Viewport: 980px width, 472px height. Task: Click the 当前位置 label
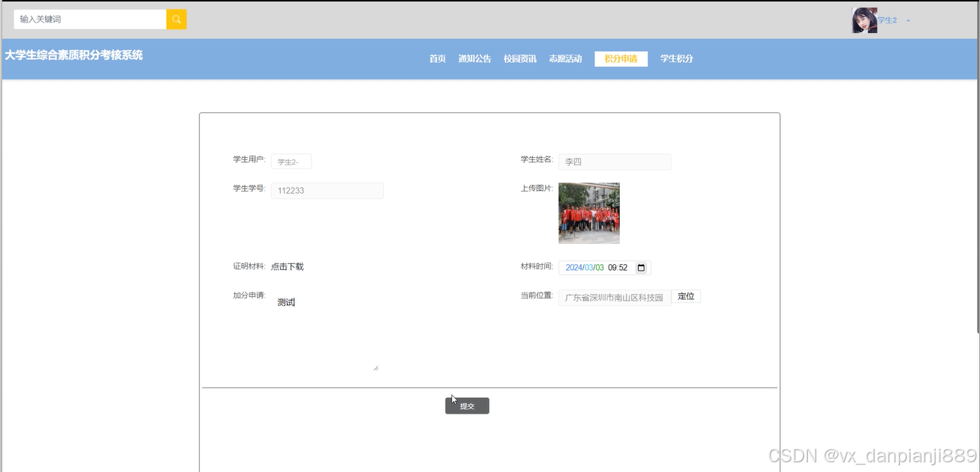[537, 296]
